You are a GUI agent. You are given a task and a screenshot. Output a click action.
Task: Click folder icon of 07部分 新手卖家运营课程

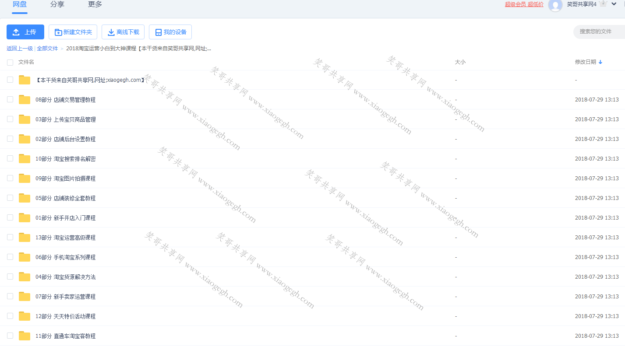point(25,297)
